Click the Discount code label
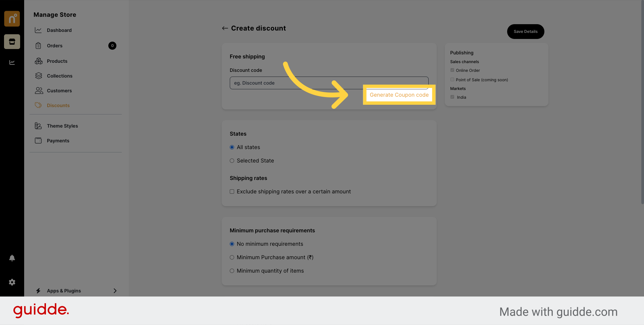644x325 pixels. pyautogui.click(x=246, y=70)
